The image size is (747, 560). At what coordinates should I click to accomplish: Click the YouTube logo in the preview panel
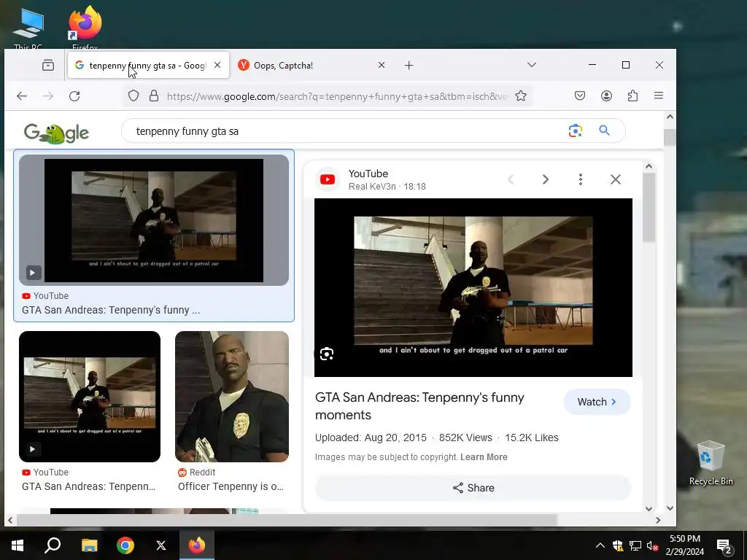coord(328,179)
